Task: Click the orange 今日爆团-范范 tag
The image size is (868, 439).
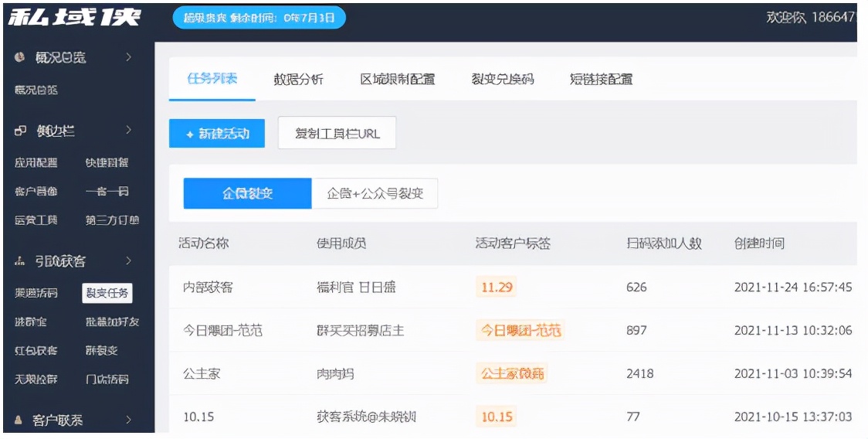Action: tap(520, 330)
